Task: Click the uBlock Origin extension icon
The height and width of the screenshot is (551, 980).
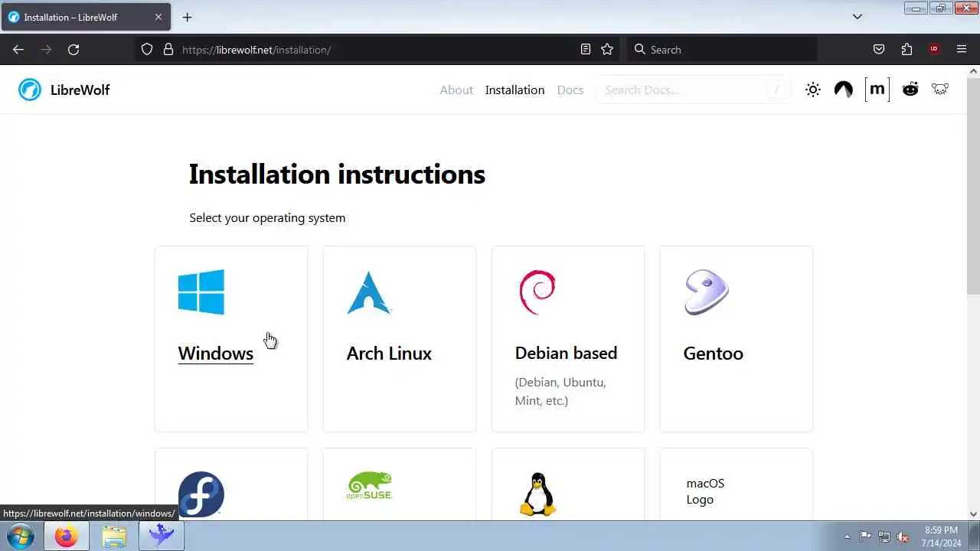Action: pyautogui.click(x=934, y=49)
